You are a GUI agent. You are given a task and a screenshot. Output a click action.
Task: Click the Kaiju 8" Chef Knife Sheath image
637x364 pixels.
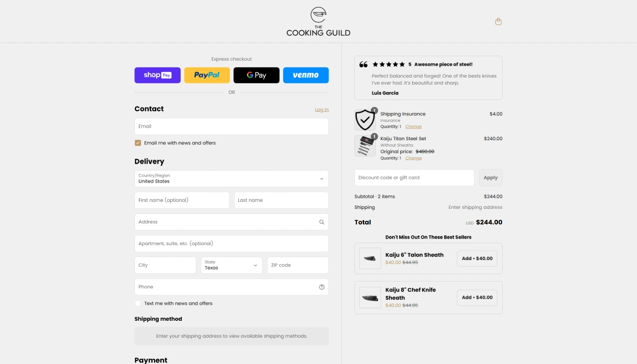(x=370, y=297)
